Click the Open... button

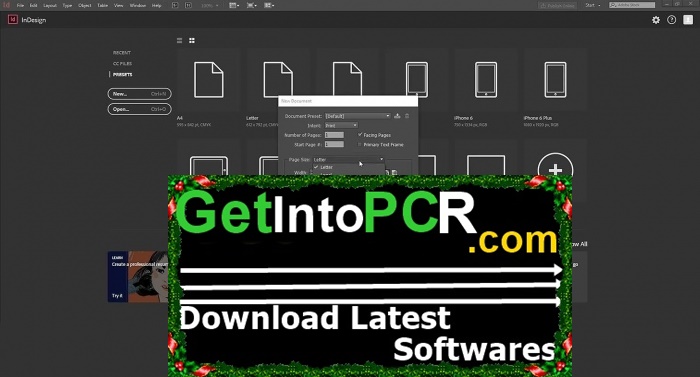(x=139, y=109)
